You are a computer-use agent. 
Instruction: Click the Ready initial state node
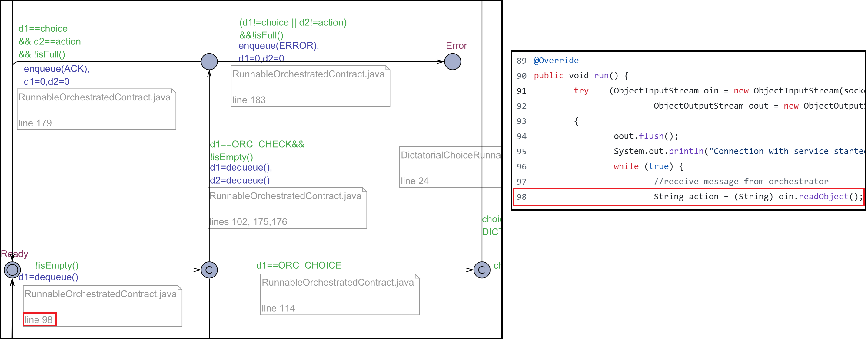tap(12, 270)
